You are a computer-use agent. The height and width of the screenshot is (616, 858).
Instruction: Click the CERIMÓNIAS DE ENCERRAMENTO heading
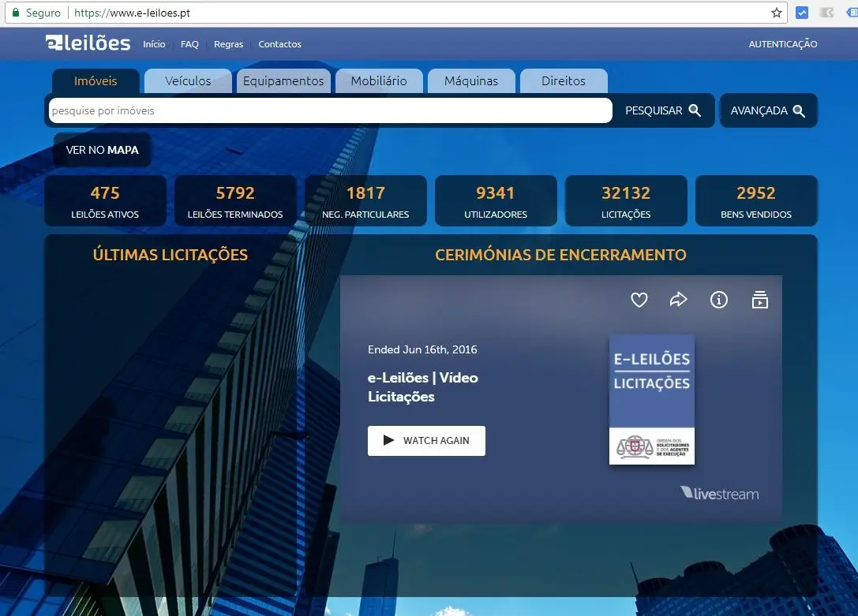click(x=561, y=255)
